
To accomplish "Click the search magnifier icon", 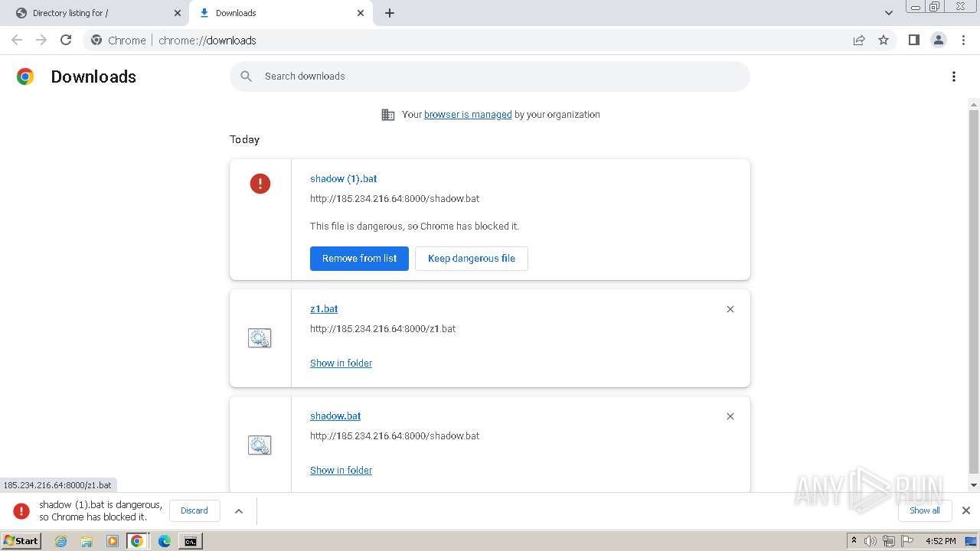I will 246,77.
